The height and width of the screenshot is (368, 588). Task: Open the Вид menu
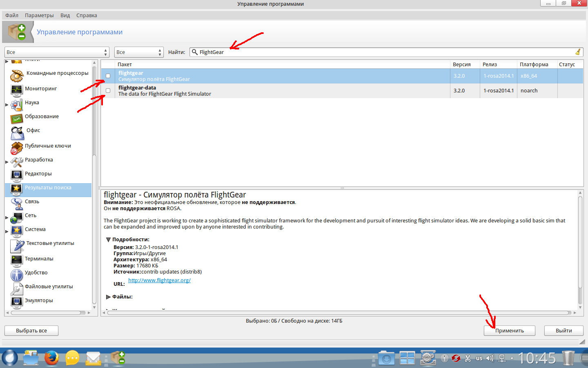tap(65, 16)
